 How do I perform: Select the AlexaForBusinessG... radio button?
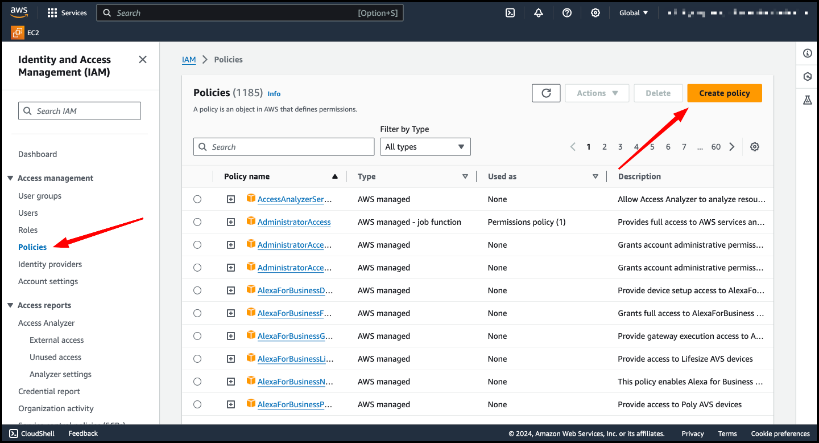click(197, 336)
